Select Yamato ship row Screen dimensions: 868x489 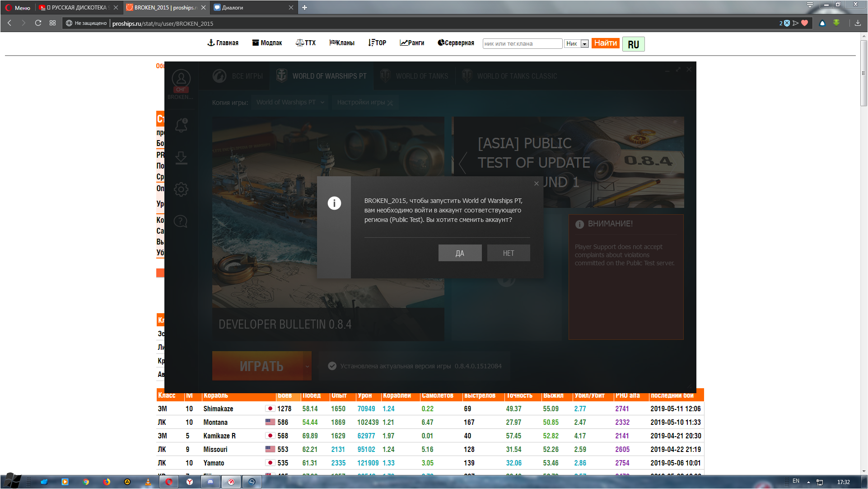pyautogui.click(x=429, y=463)
